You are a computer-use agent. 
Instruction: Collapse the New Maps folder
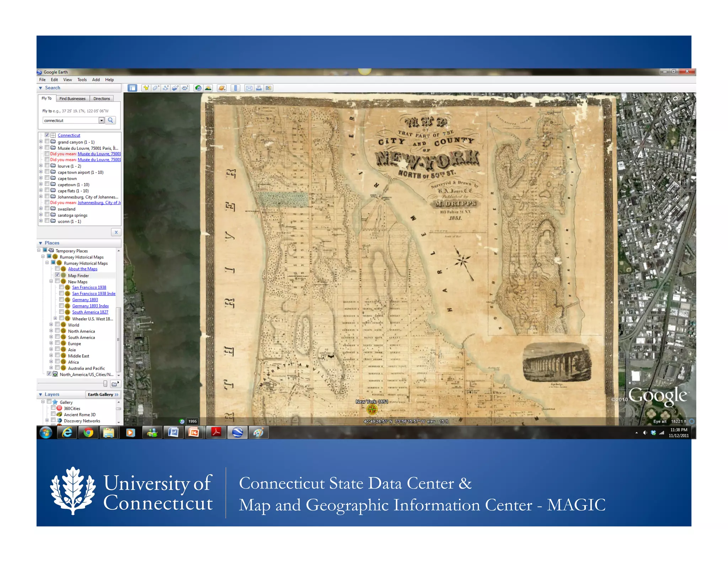click(x=51, y=281)
